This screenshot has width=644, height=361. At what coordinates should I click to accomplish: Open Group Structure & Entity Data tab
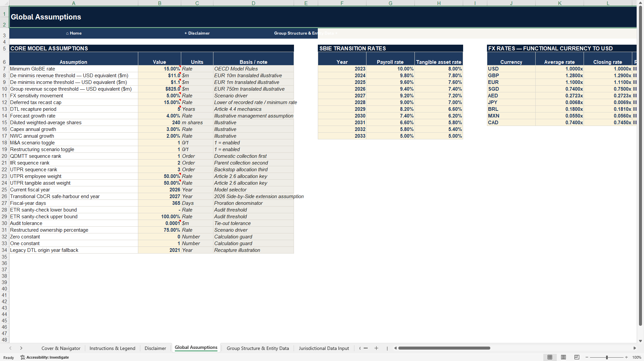258,348
